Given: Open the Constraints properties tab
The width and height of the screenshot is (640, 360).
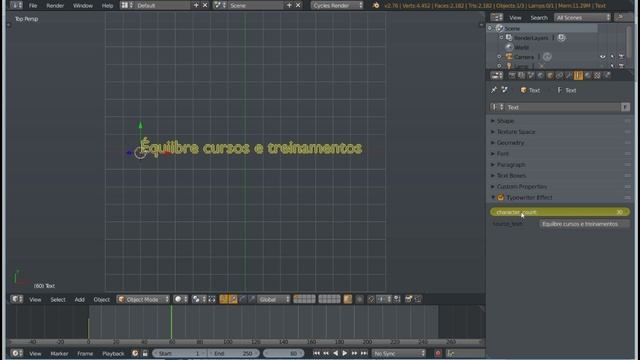Looking at the screenshot, I should pyautogui.click(x=559, y=76).
